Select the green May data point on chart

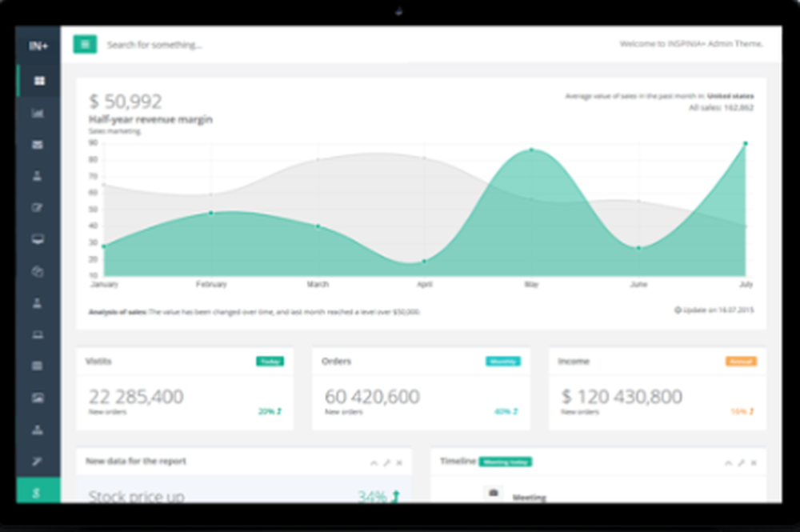532,150
